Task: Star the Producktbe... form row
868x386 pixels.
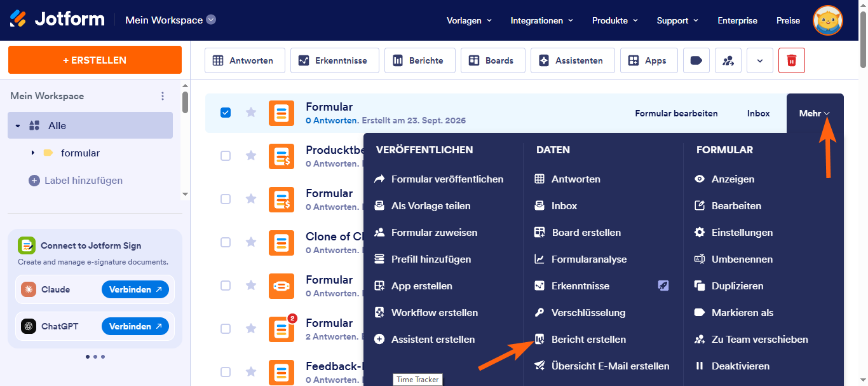Action: tap(251, 155)
